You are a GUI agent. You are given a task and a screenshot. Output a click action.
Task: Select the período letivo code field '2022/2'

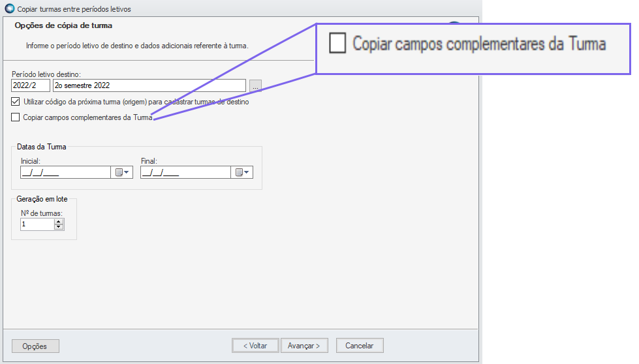31,85
